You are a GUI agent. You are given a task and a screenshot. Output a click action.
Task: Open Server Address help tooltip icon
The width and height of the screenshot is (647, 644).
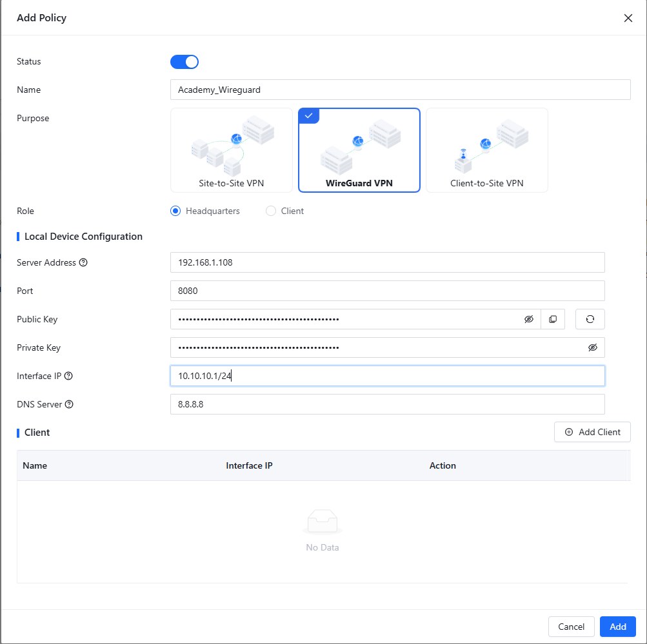[83, 262]
